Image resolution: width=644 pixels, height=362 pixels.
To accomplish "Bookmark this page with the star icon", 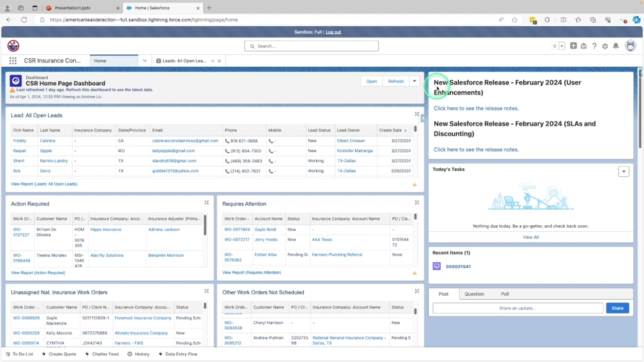I will (x=515, y=19).
